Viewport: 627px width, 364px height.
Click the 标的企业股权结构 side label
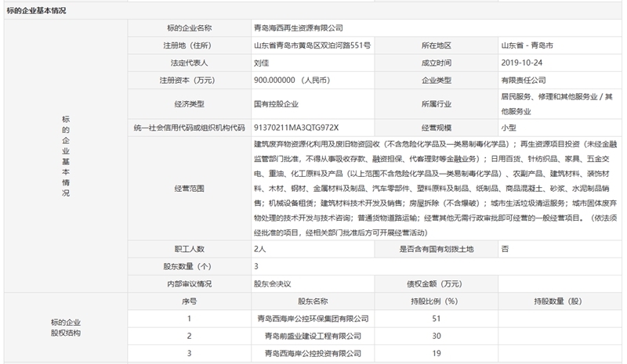(65, 327)
